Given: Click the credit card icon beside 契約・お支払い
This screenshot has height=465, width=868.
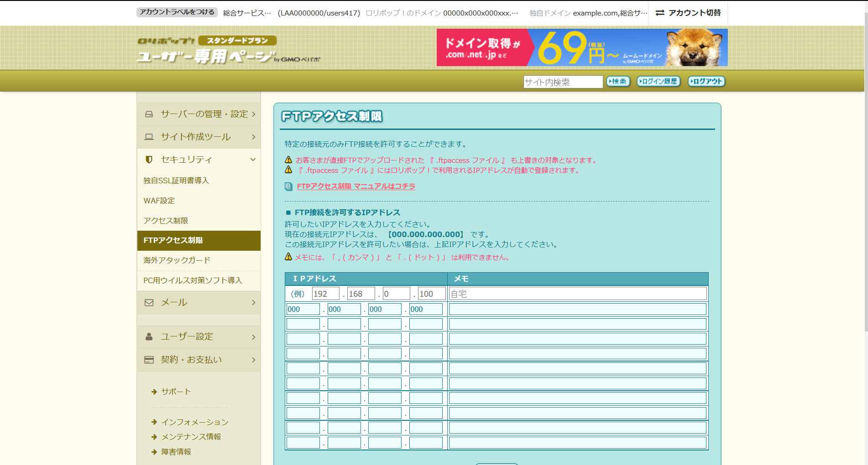Looking at the screenshot, I should (149, 360).
